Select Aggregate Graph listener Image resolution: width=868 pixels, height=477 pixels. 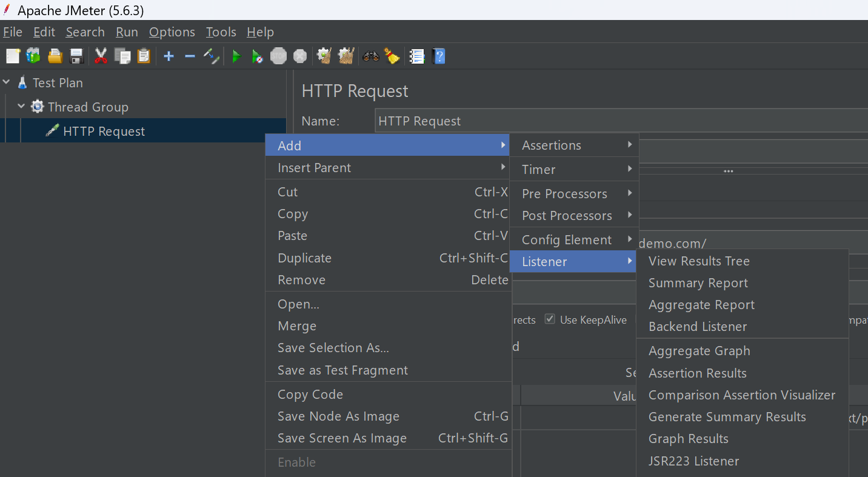click(743, 351)
